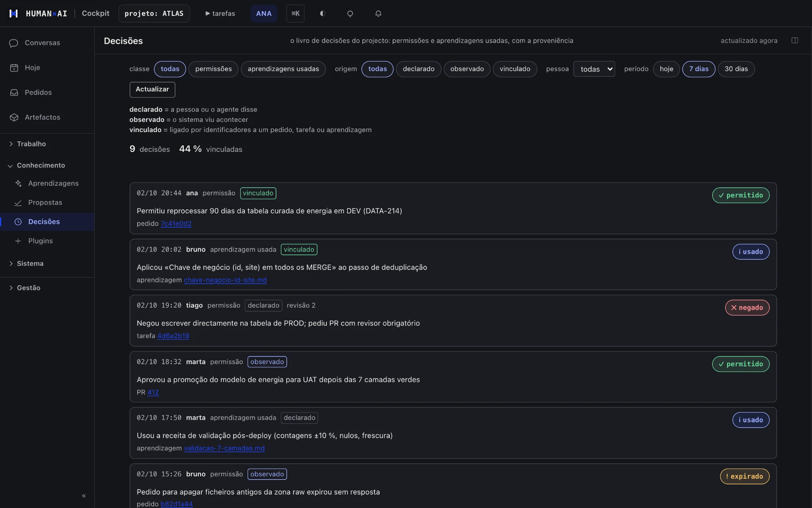Open the tarefas play button

pos(220,13)
